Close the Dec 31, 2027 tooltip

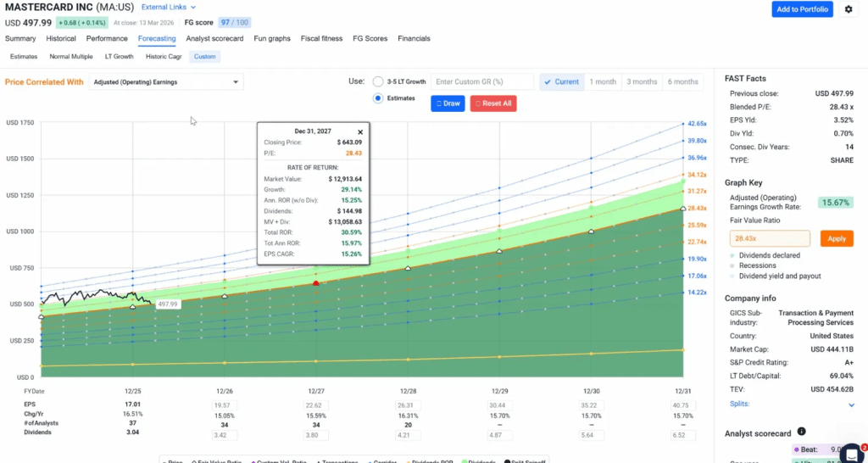click(x=359, y=132)
